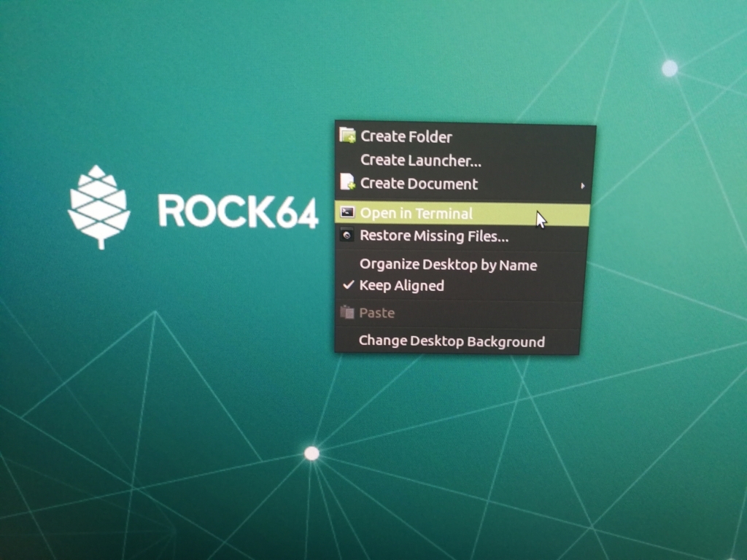Select Open in Terminal
Viewport: 747px width, 560px height.
tap(462, 214)
